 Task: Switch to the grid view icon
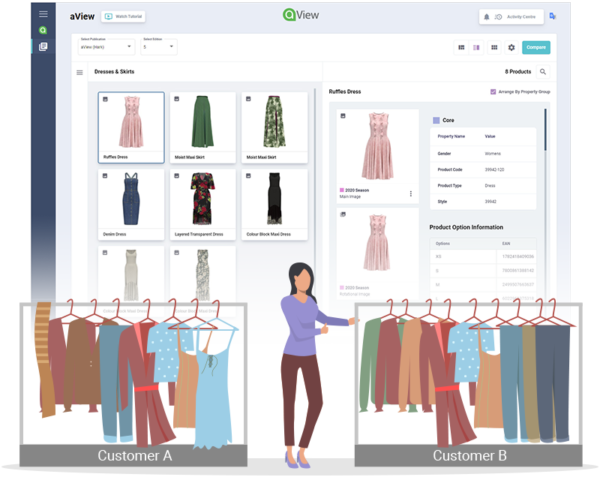point(494,47)
